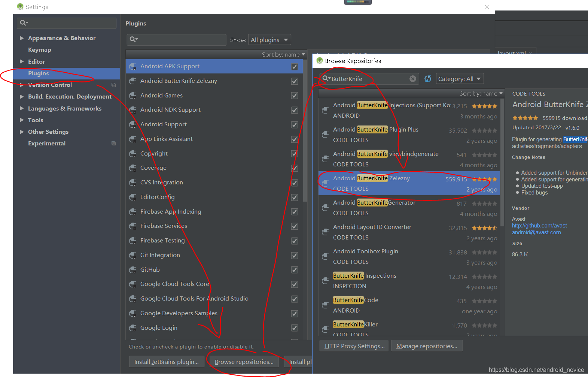Click the Settings window Android Studio icon

[20, 7]
